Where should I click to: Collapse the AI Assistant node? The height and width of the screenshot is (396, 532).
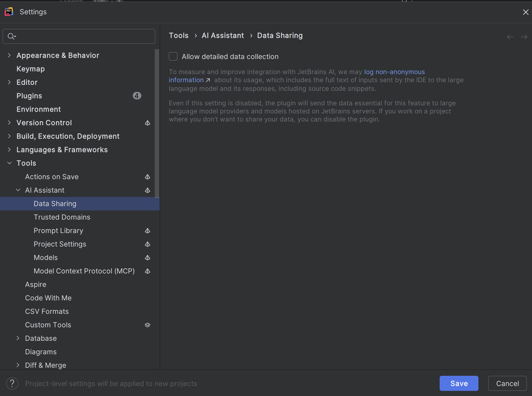click(18, 190)
